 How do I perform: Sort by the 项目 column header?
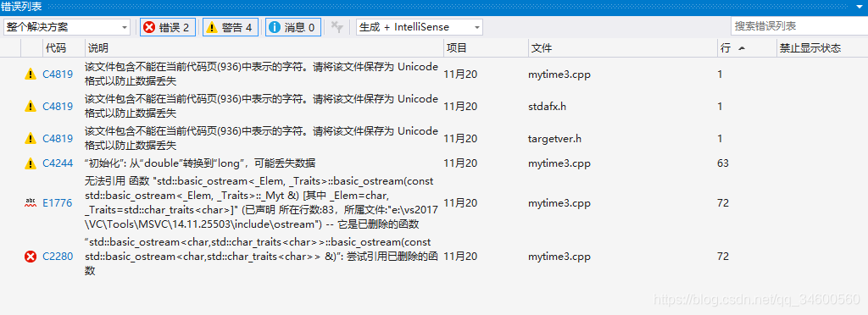point(486,48)
